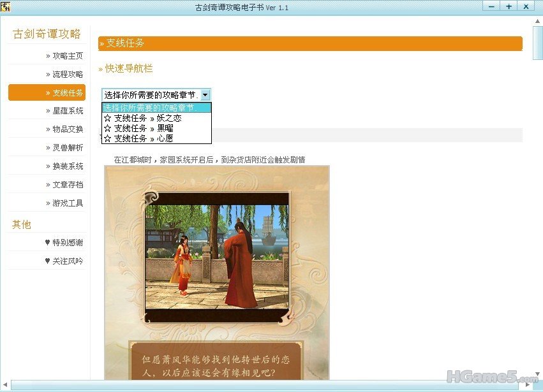Click the 古剑奇谭攻略 sidebar title
This screenshot has height=392, width=543.
(x=47, y=34)
